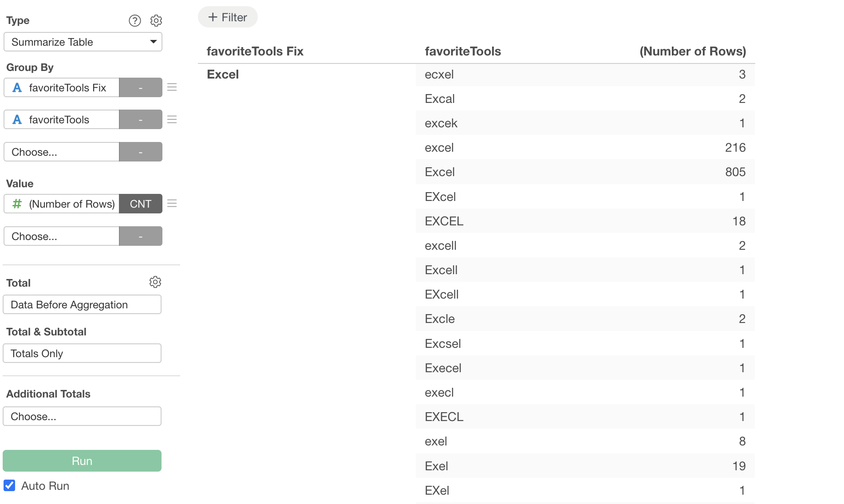The width and height of the screenshot is (844, 504).
Task: Click the numeric hash icon on Number of Rows
Action: (17, 204)
